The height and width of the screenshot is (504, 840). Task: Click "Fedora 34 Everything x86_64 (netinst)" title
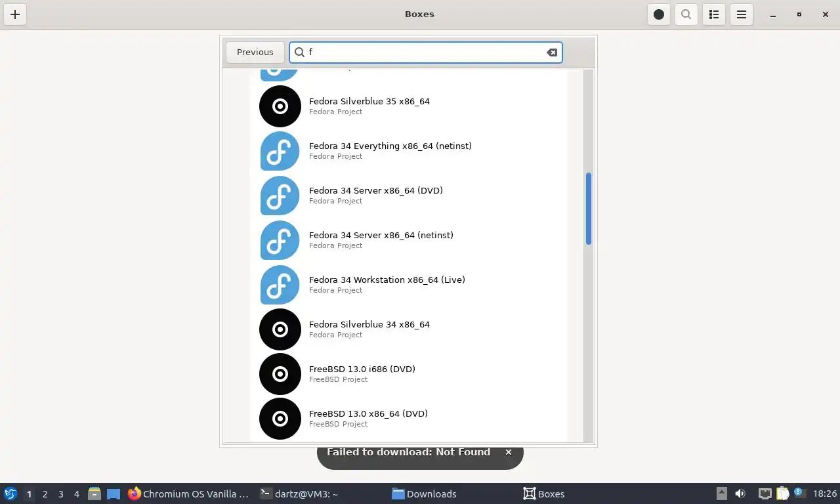390,146
